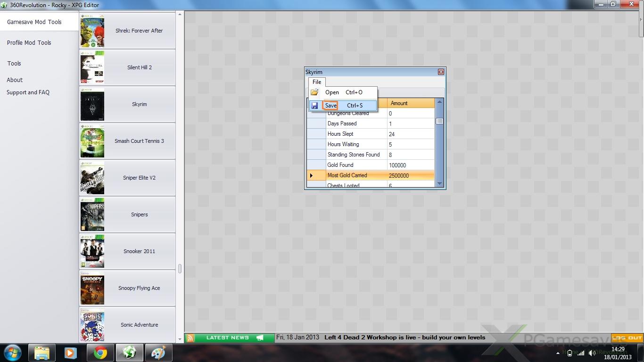Click the Open folder icon in File menu

pyautogui.click(x=314, y=92)
